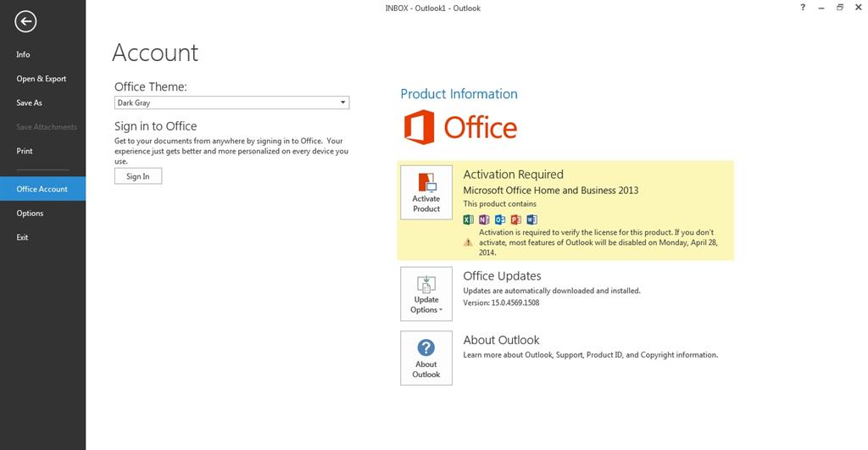Click the Account page title
868x450 pixels.
tap(155, 53)
